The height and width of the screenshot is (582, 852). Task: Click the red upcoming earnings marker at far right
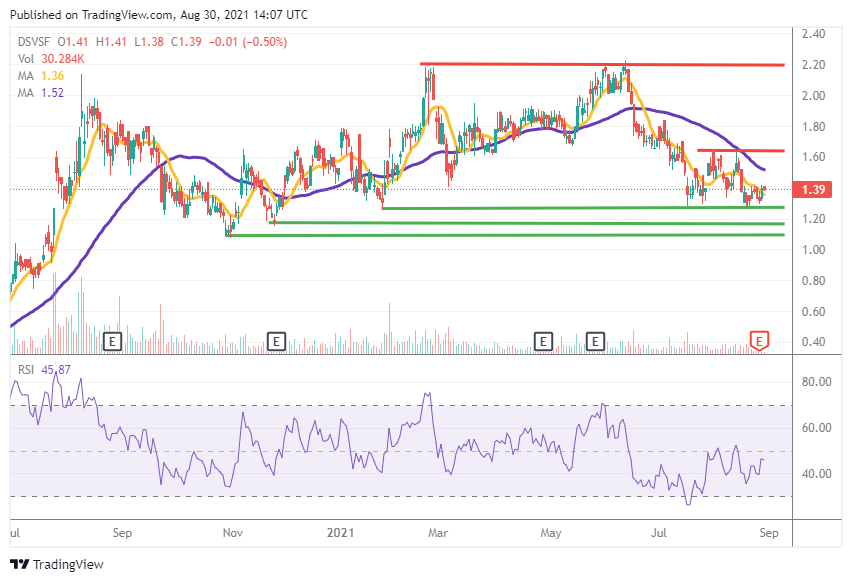758,341
